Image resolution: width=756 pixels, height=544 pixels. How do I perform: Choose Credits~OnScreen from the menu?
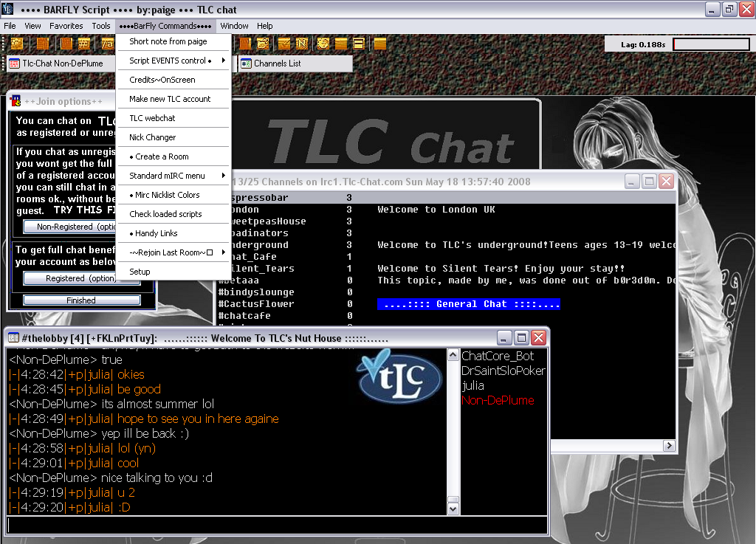173,80
